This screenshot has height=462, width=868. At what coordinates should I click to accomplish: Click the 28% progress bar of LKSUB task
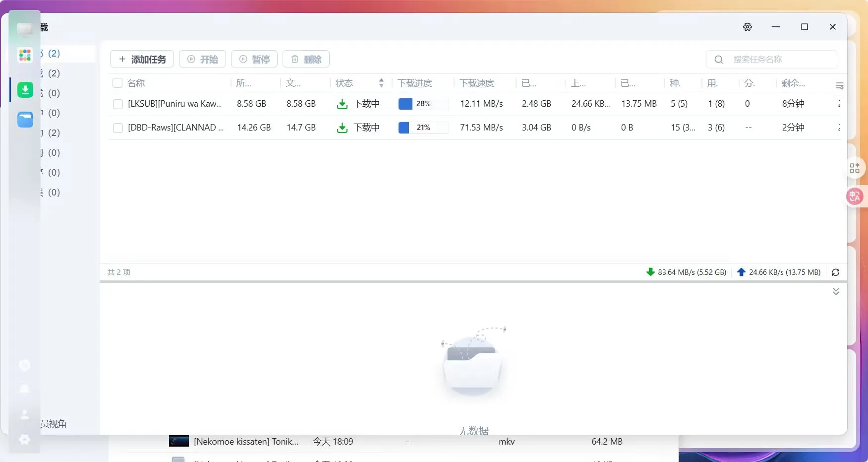point(423,104)
